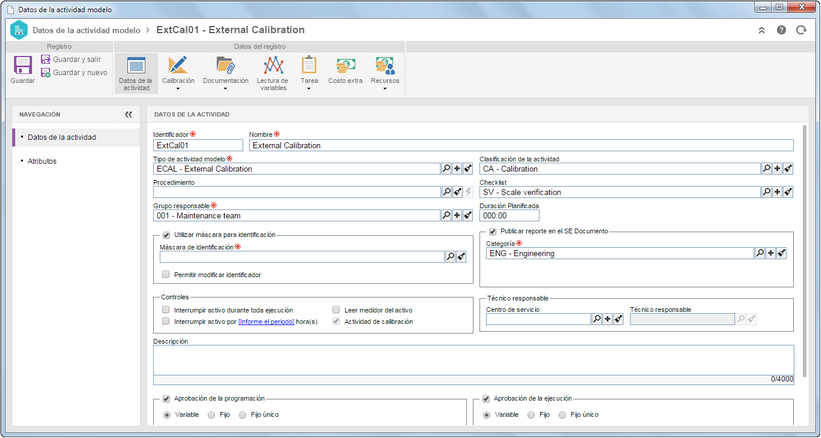Expand the Calibración dropdown arrow
The image size is (821, 438).
click(178, 88)
